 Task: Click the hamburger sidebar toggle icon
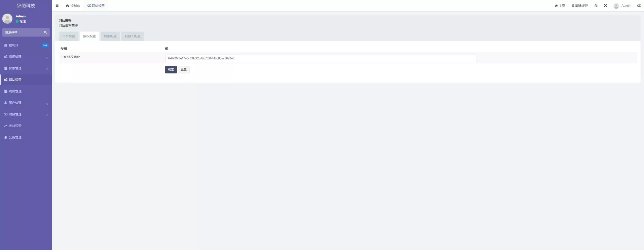57,6
